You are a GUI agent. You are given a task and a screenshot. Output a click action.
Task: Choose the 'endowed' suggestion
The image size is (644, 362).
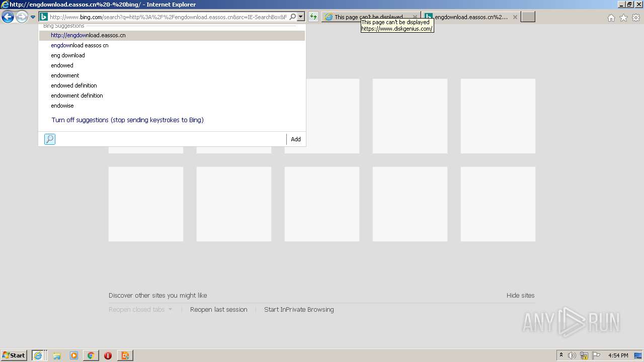(172, 65)
